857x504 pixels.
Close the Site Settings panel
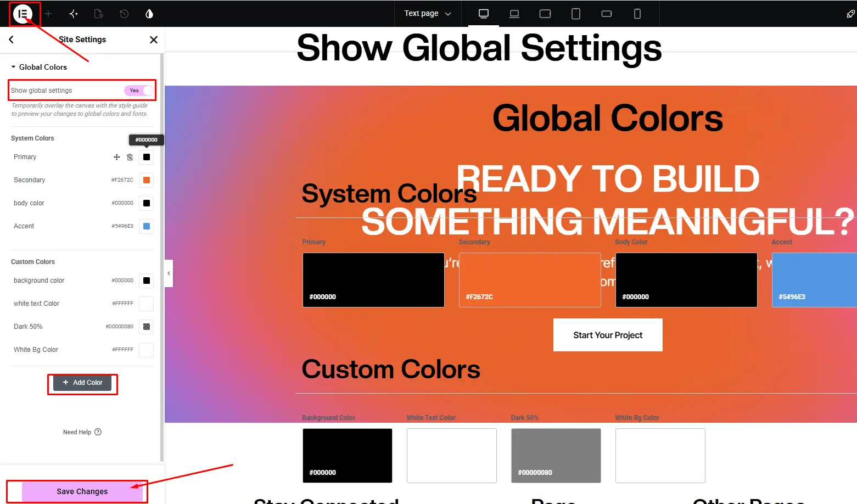click(154, 40)
